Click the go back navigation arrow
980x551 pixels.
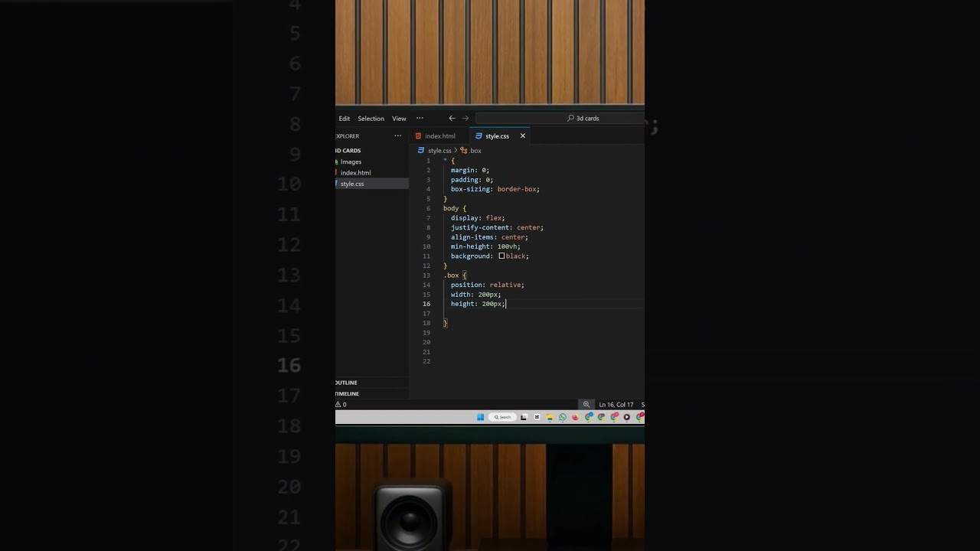point(452,119)
